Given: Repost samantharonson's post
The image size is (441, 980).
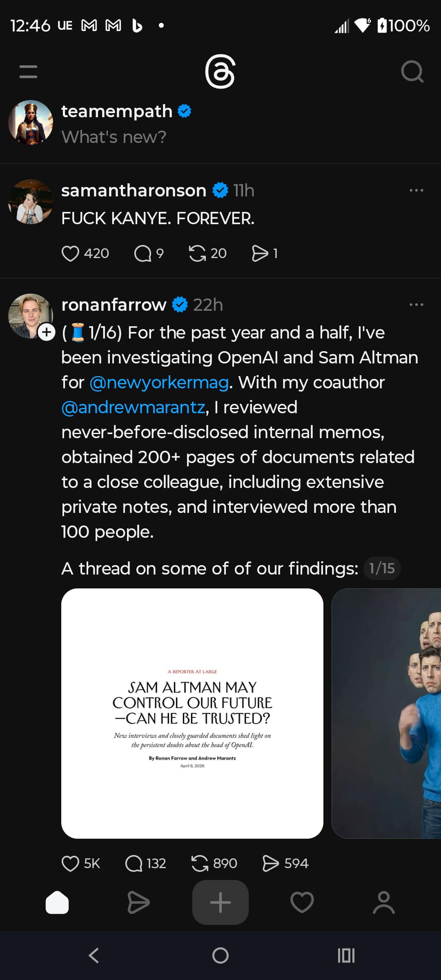Looking at the screenshot, I should pos(198,254).
